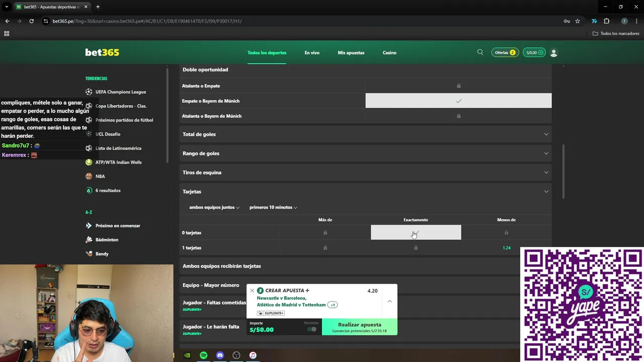Switch to Todos los deportes tab
This screenshot has width=644, height=362.
(267, 53)
